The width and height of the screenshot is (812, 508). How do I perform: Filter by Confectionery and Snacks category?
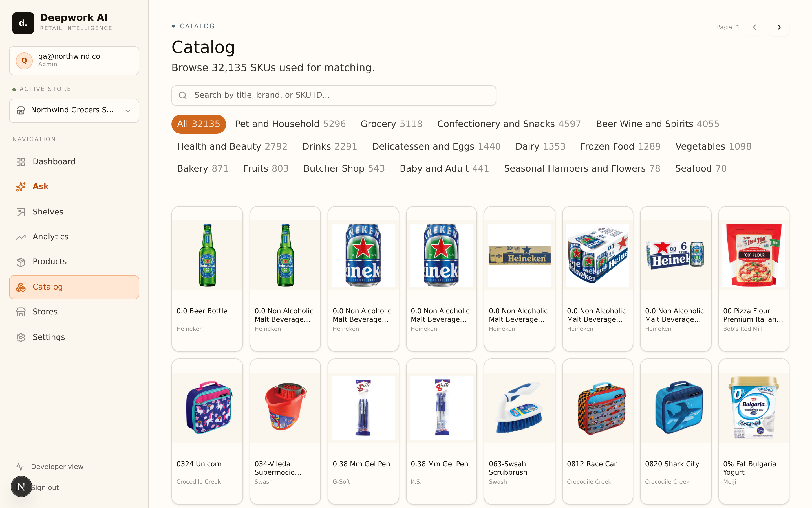coord(509,124)
